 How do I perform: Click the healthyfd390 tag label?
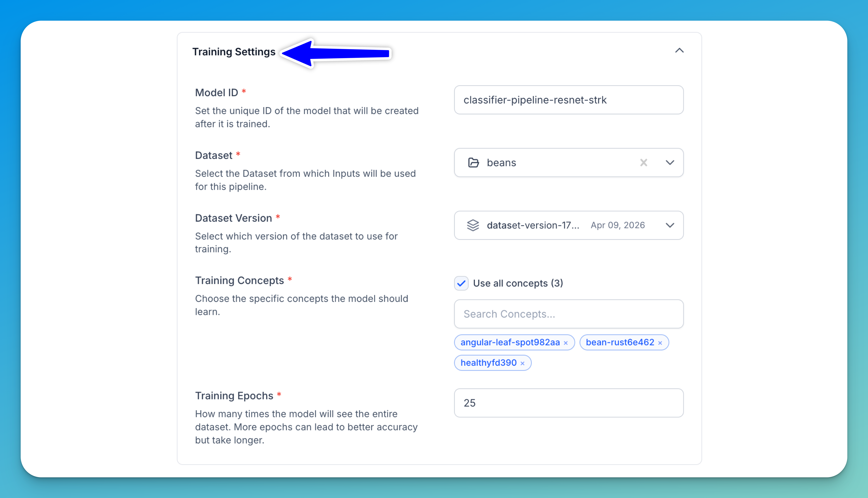point(488,363)
